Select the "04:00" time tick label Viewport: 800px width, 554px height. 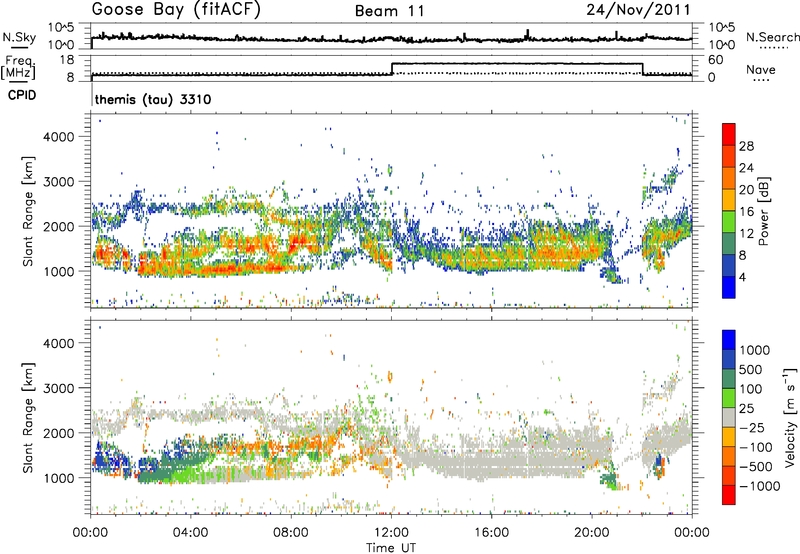pos(190,533)
